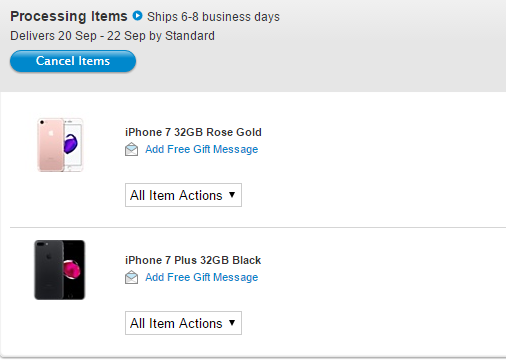Click envelope icon for Rose Gold gift message

pos(132,149)
